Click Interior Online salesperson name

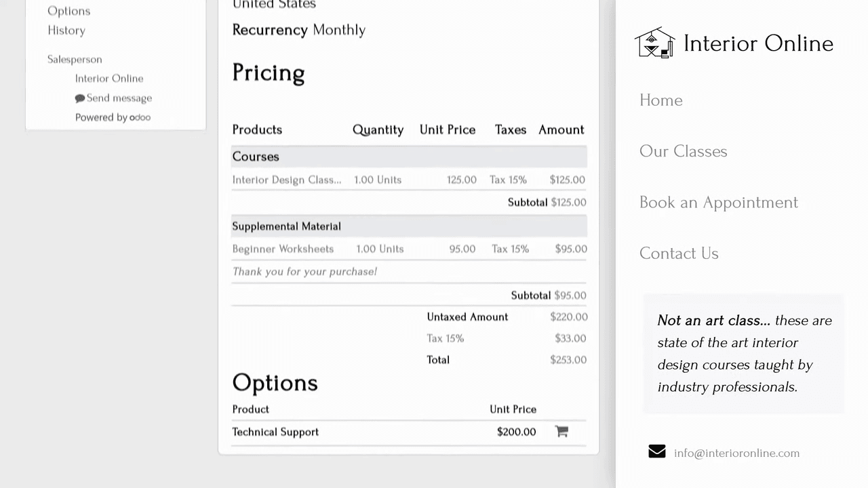pos(109,79)
